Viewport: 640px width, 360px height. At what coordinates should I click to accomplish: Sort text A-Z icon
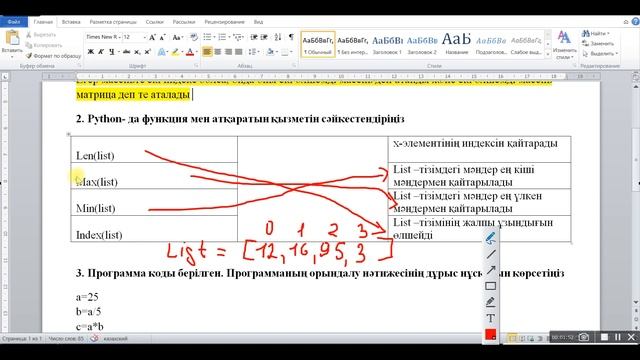pyautogui.click(x=278, y=37)
